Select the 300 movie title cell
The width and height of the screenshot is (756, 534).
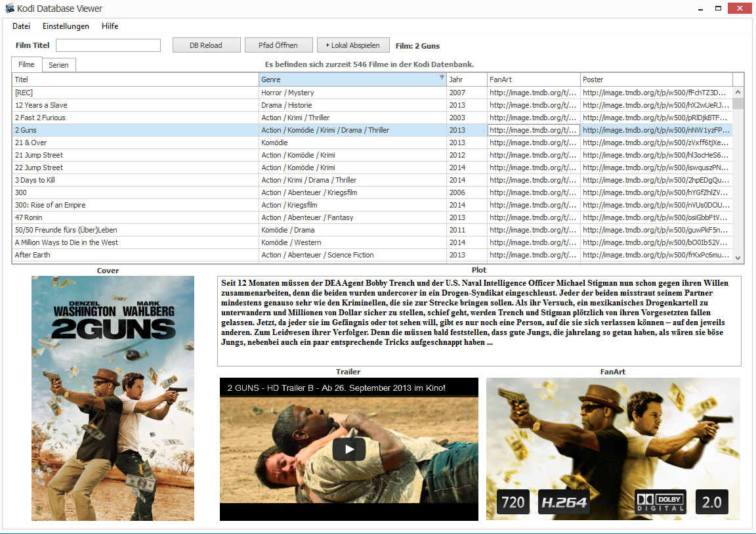point(135,193)
